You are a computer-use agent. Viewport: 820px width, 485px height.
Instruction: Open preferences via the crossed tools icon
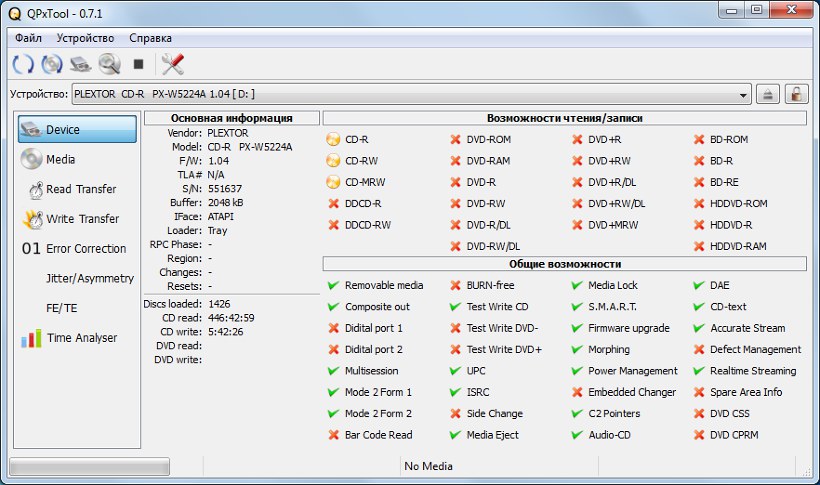[x=173, y=64]
